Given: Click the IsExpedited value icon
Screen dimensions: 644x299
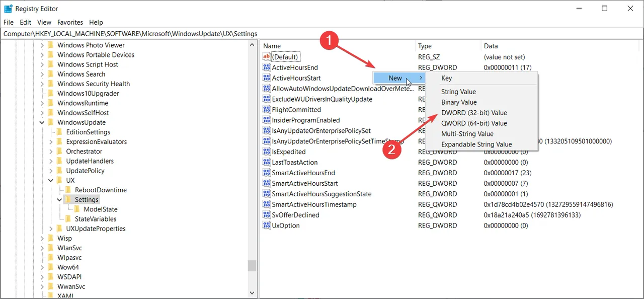Looking at the screenshot, I should coord(267,152).
